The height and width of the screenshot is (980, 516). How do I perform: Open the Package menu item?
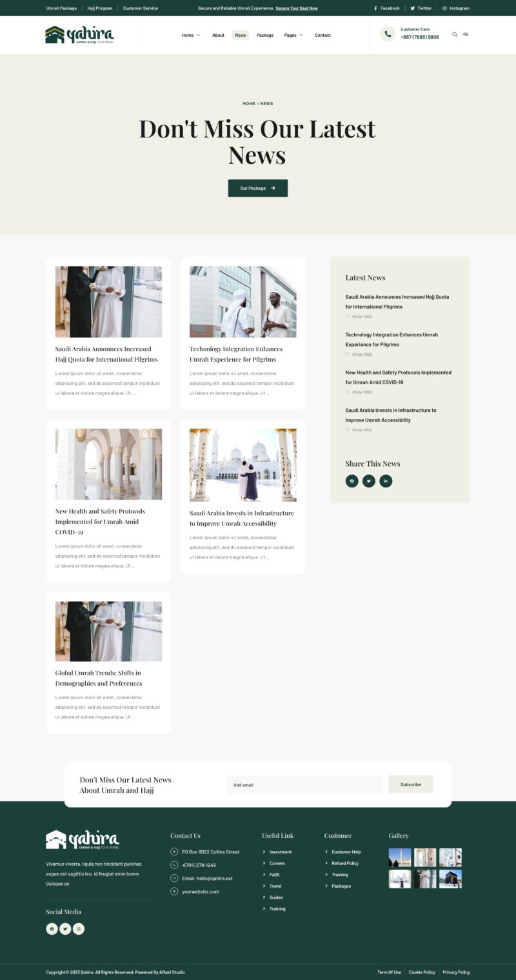265,35
